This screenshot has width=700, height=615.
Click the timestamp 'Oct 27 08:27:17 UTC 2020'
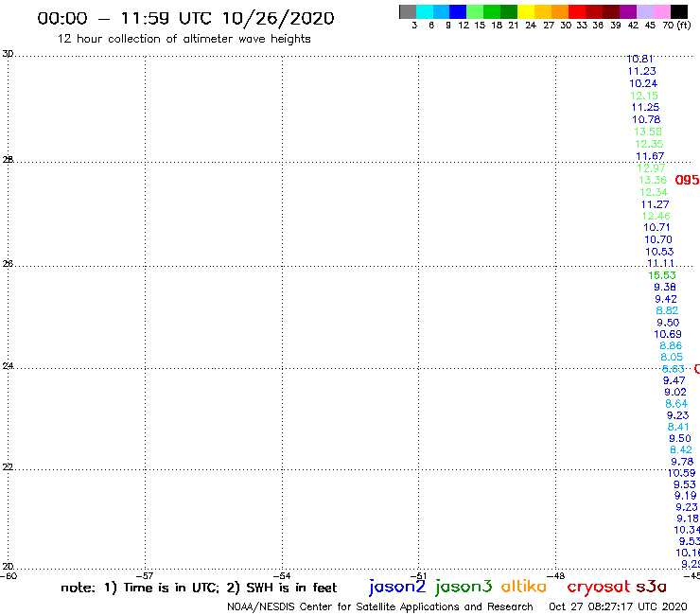click(x=618, y=607)
